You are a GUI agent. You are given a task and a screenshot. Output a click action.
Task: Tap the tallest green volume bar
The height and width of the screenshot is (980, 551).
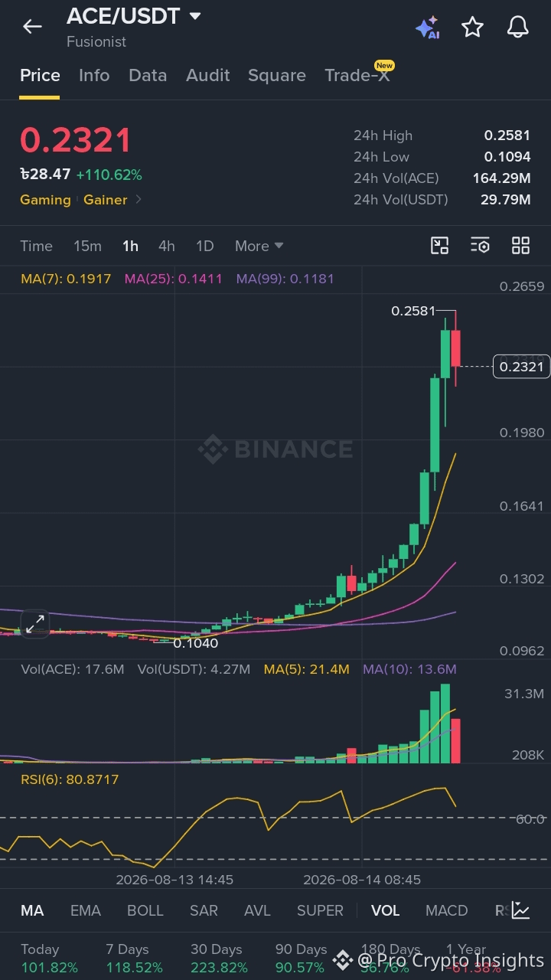[445, 724]
